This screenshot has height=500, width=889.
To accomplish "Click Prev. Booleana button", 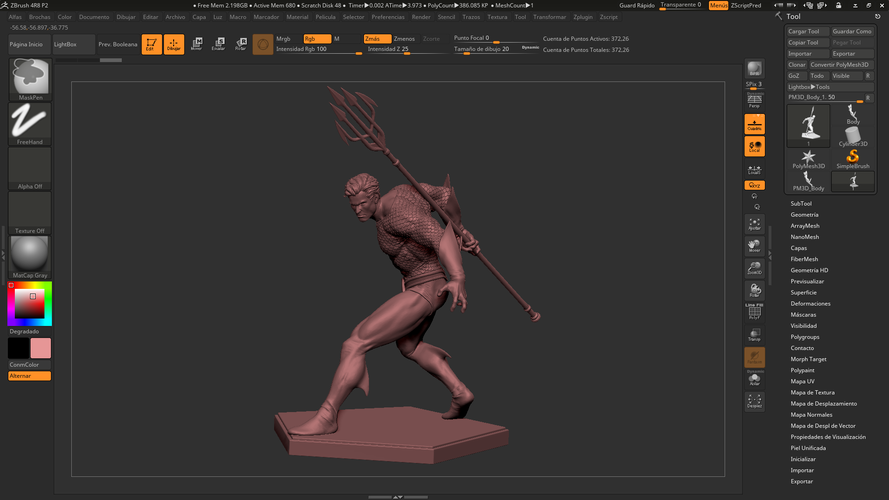I will (x=118, y=44).
